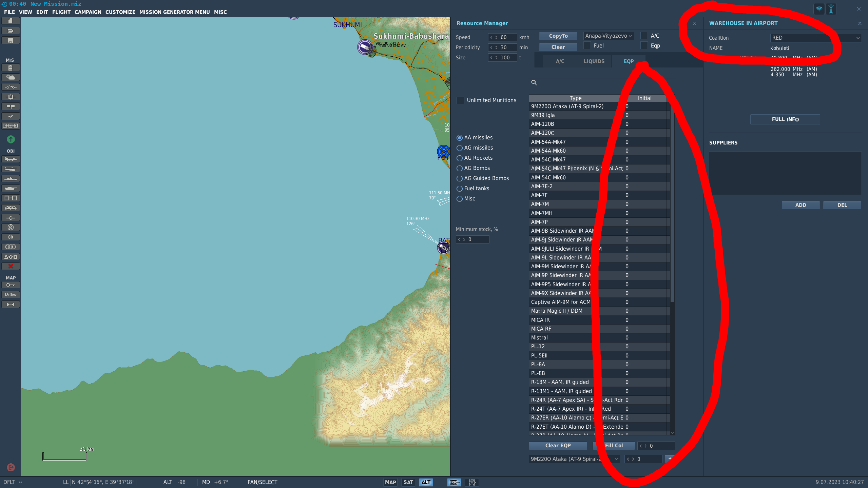The height and width of the screenshot is (488, 868).
Task: Switch to the EQP tab
Action: click(x=629, y=61)
